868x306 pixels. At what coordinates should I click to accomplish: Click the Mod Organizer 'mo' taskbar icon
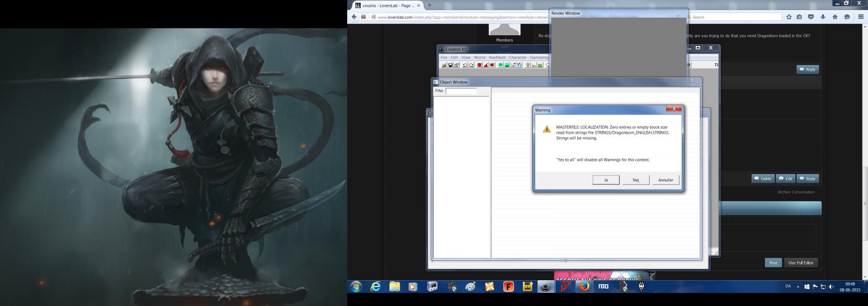(604, 287)
